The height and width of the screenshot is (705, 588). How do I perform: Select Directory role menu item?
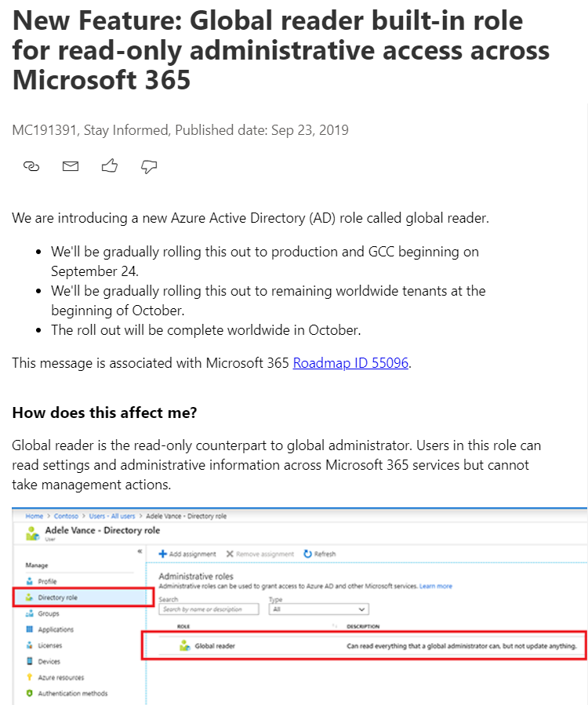[x=83, y=598]
